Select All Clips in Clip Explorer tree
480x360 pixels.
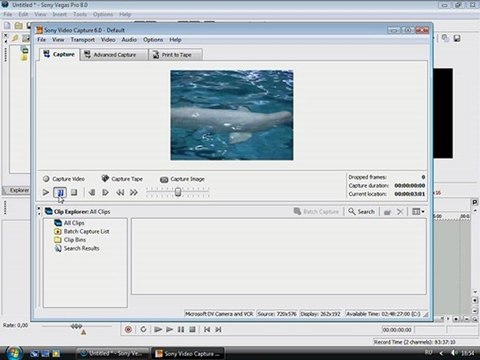click(69, 223)
